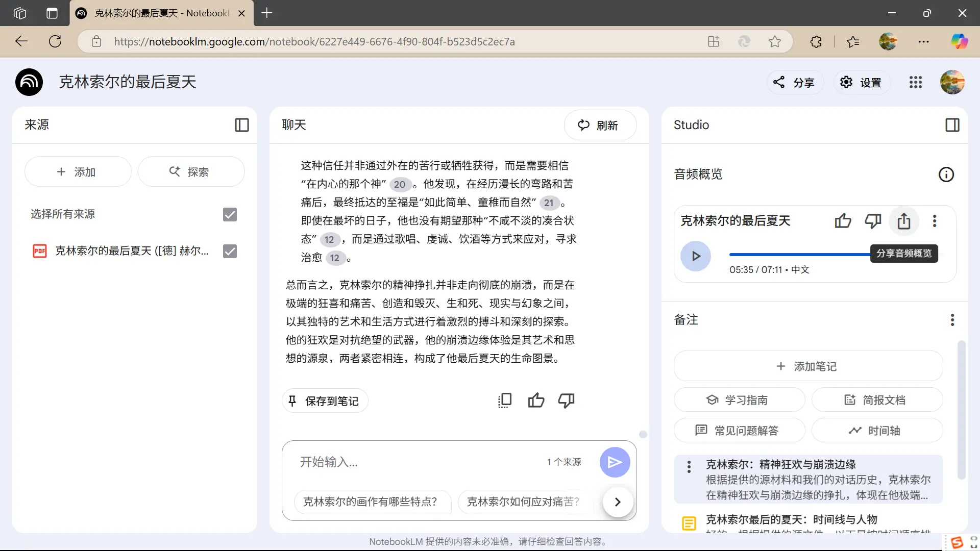980x551 pixels.
Task: Uncheck the 克林索尔的最后夏天 source checkbox
Action: [230, 251]
